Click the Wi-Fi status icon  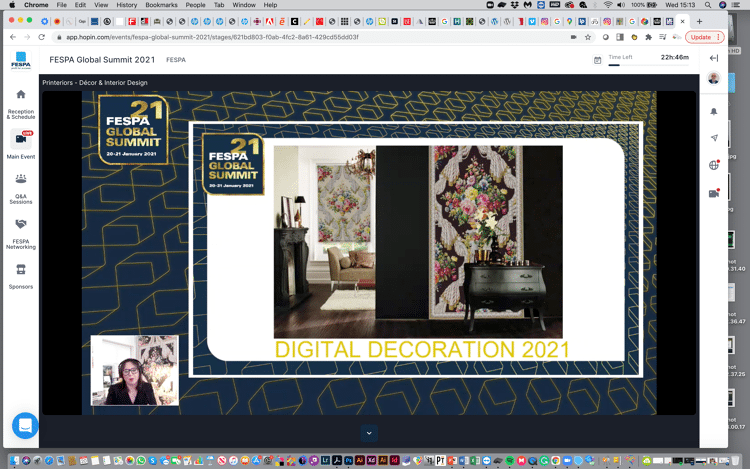608,5
